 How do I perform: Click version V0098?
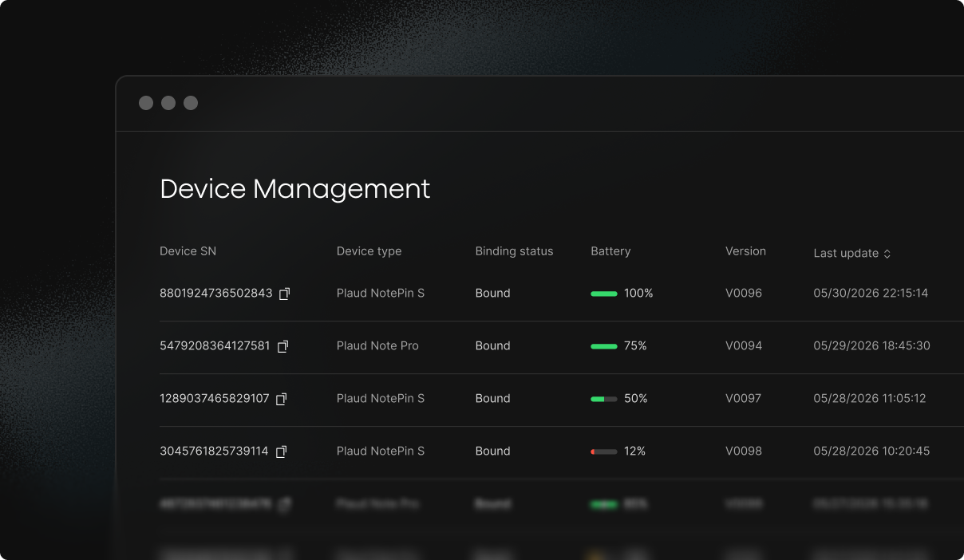(x=744, y=452)
